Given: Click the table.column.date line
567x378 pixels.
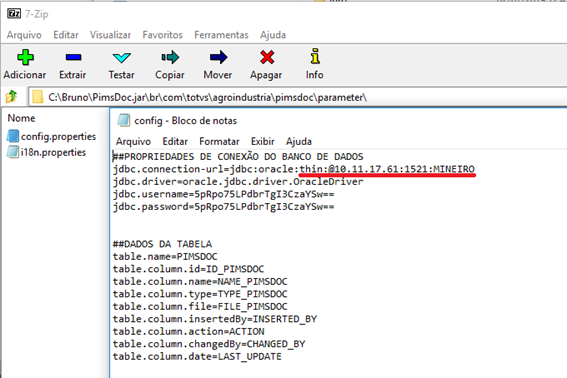Looking at the screenshot, I should [197, 357].
